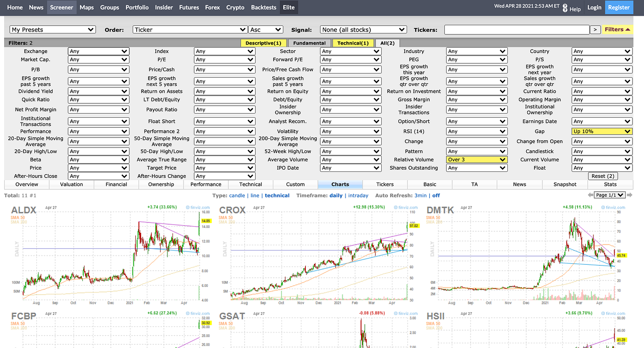644x348 pixels.
Task: Open the Signal dropdown showing None (all stocks)
Action: (x=363, y=29)
